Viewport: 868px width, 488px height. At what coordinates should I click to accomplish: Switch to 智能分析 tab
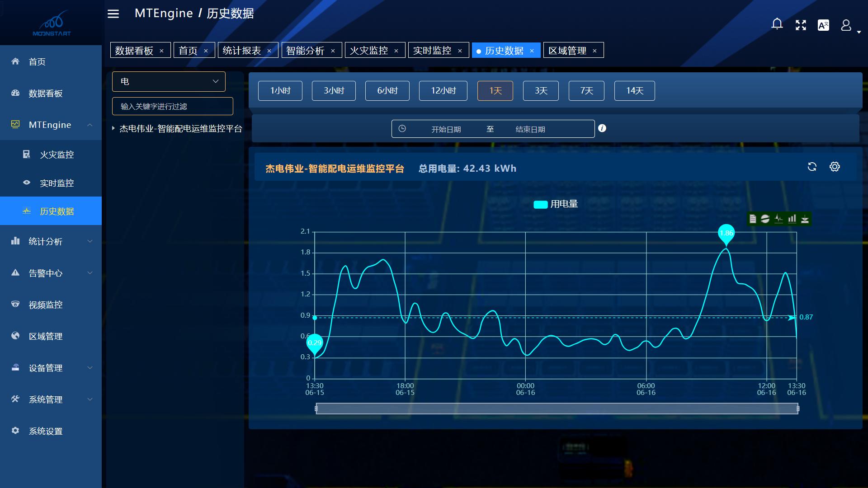pos(305,51)
